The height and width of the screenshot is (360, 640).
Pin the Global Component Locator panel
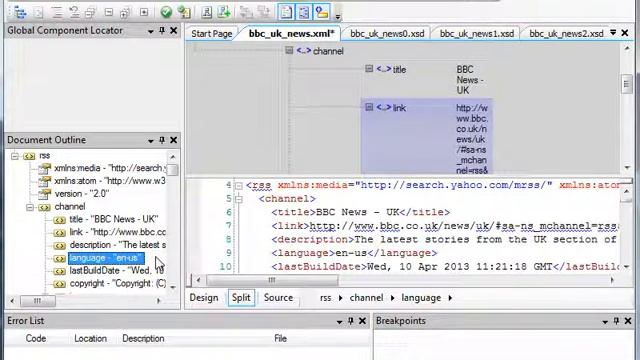pos(162,31)
